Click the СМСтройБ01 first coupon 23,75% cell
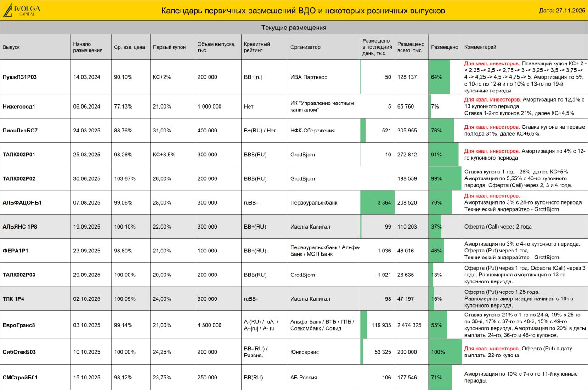The image size is (588, 390). coord(162,378)
